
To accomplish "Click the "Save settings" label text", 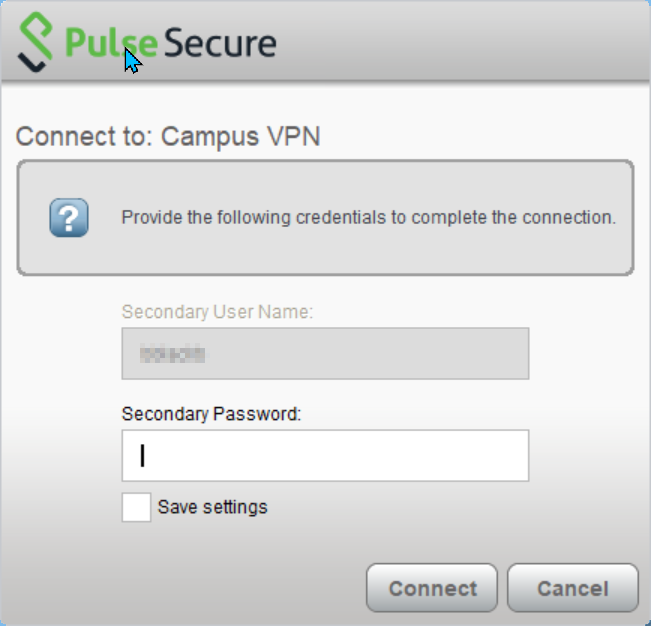I will [x=212, y=507].
